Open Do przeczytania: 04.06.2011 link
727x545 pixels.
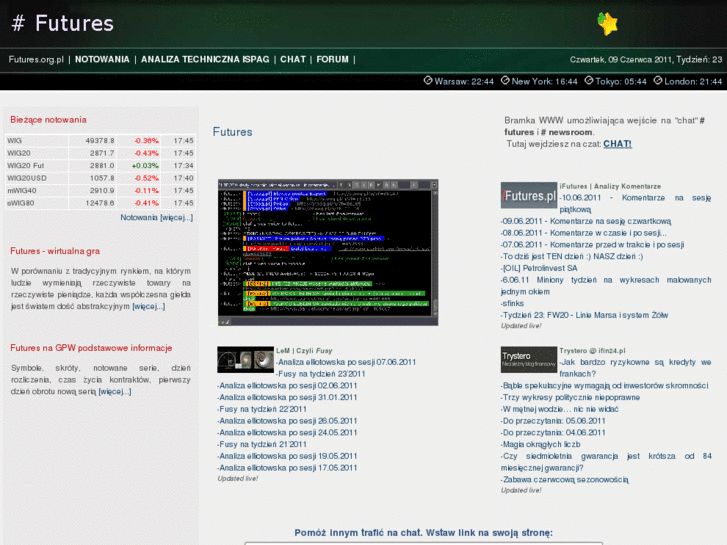click(553, 433)
